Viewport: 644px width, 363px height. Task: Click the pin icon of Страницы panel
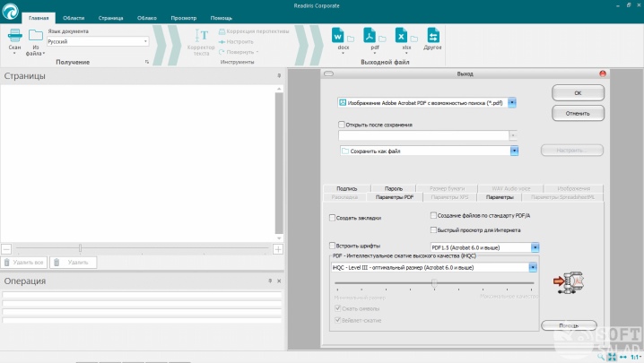[279, 75]
